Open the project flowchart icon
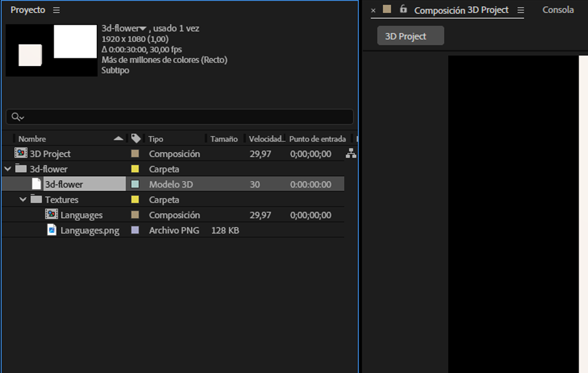The width and height of the screenshot is (588, 373). (351, 153)
